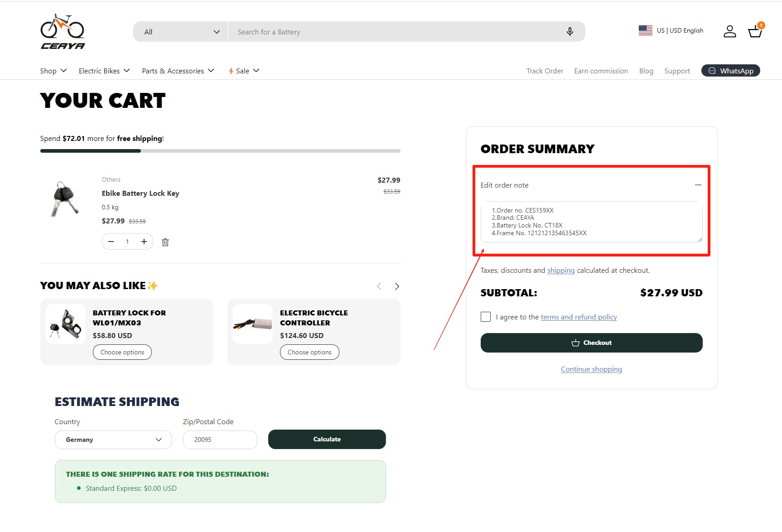
Task: Click the Calculate shipping button
Action: 327,439
